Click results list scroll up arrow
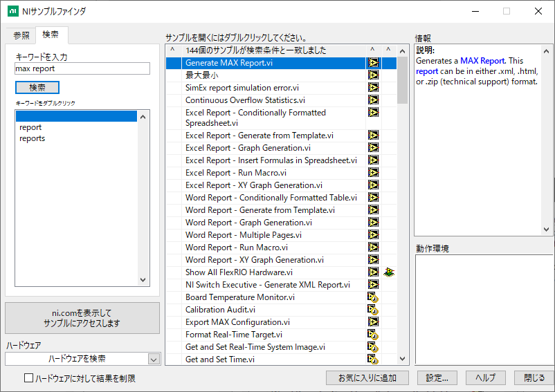 (x=403, y=51)
